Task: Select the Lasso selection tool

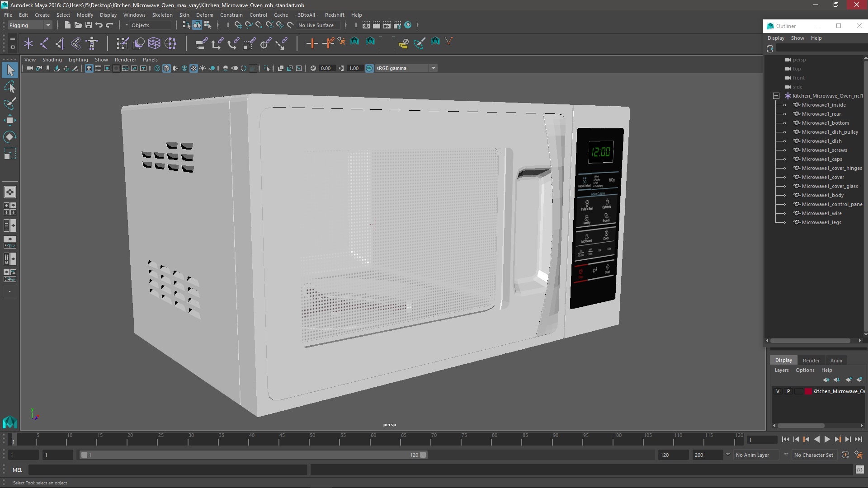Action: 9,87
